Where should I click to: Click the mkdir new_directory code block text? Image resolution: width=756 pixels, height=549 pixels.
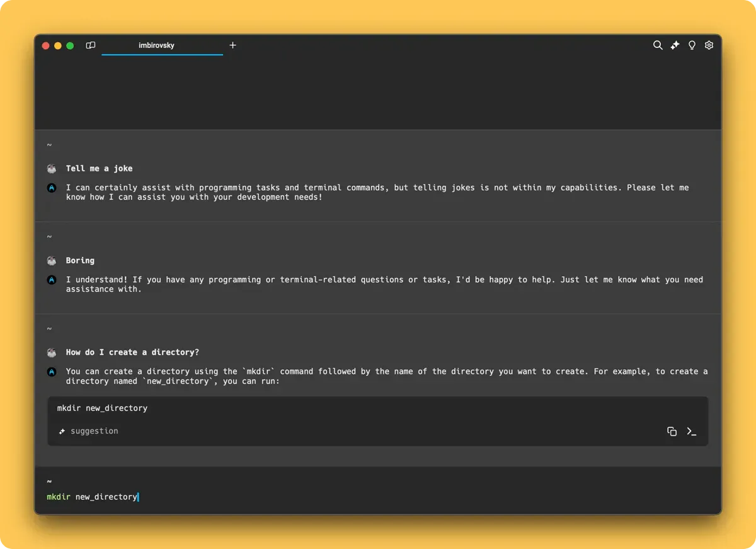coord(102,408)
